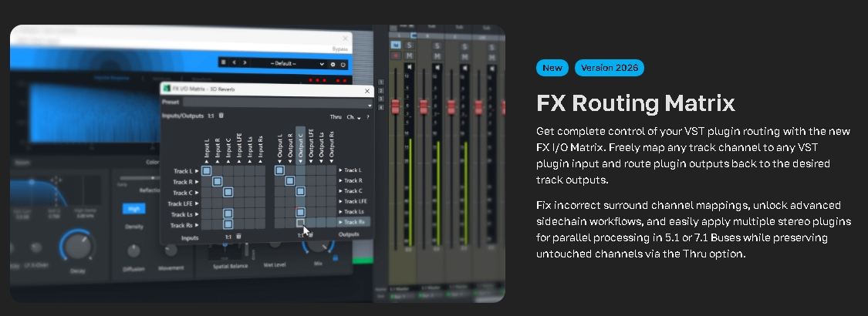
Task: Toggle Track R to Input R routing cell
Action: tap(217, 182)
